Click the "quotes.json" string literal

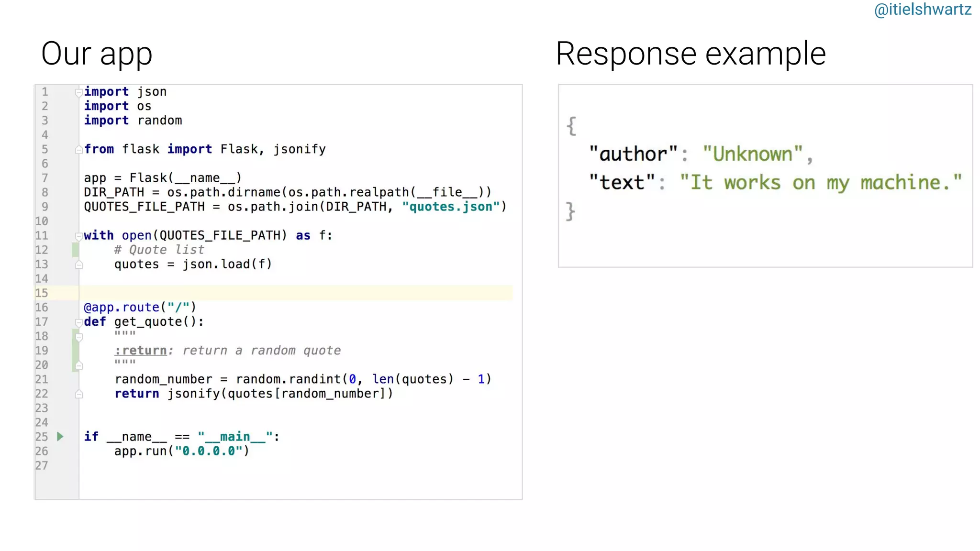[x=451, y=207]
